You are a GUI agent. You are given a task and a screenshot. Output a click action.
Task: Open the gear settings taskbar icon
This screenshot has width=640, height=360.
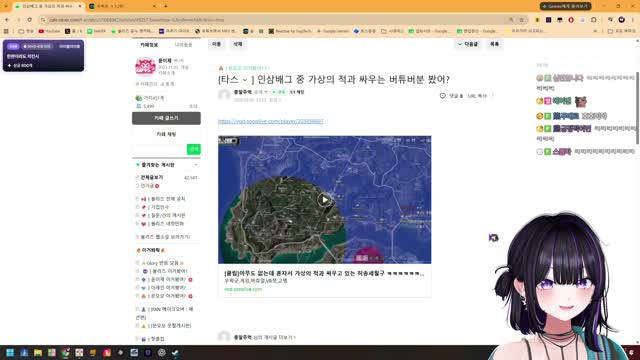coord(162,353)
